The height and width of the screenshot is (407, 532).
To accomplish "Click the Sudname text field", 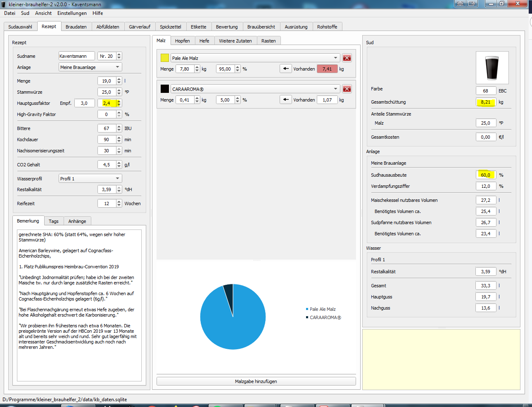I will [76, 56].
